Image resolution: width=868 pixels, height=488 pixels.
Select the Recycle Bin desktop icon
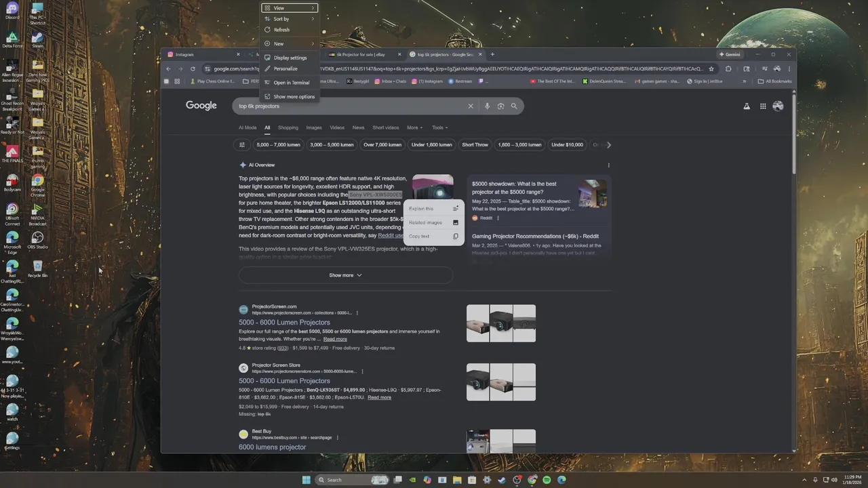(37, 269)
